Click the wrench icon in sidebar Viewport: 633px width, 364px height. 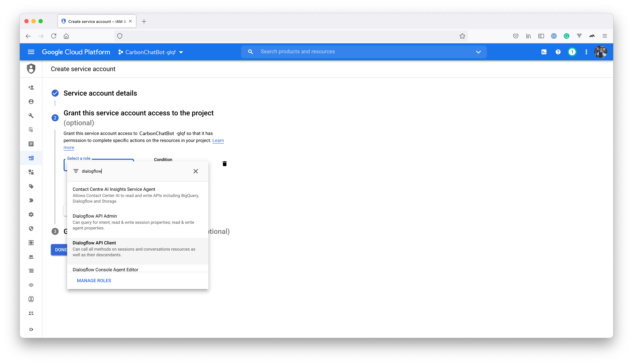(x=31, y=116)
